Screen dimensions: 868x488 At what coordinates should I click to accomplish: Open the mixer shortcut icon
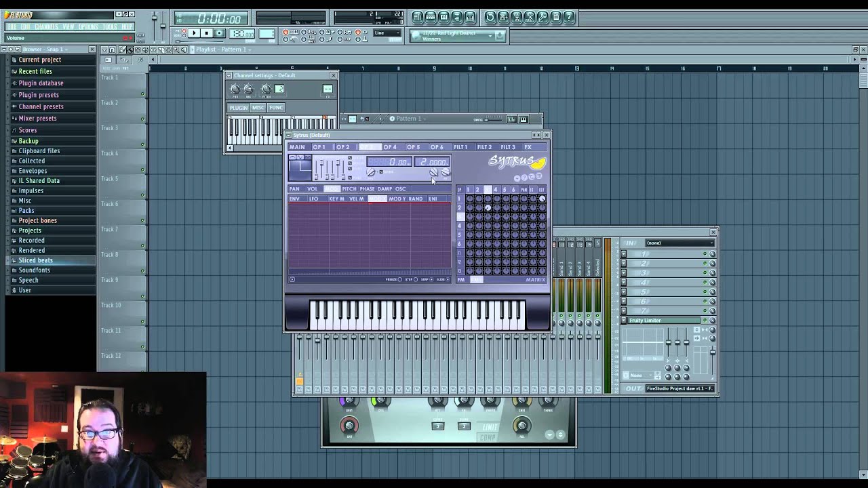pos(470,18)
